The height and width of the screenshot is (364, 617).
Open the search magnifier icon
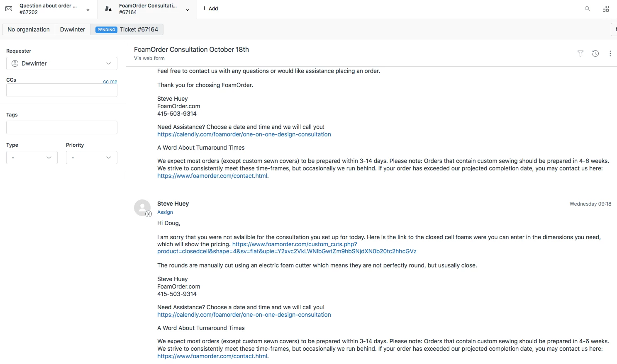click(588, 9)
